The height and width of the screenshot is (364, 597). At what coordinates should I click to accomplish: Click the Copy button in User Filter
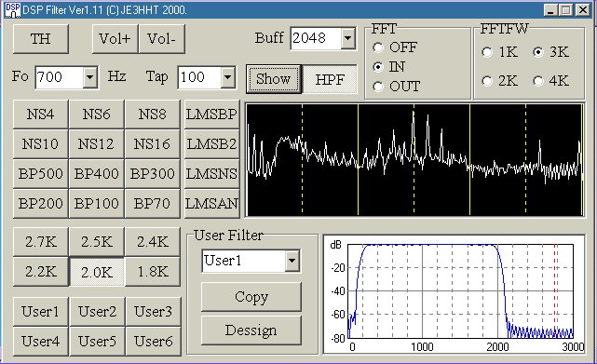(x=251, y=297)
